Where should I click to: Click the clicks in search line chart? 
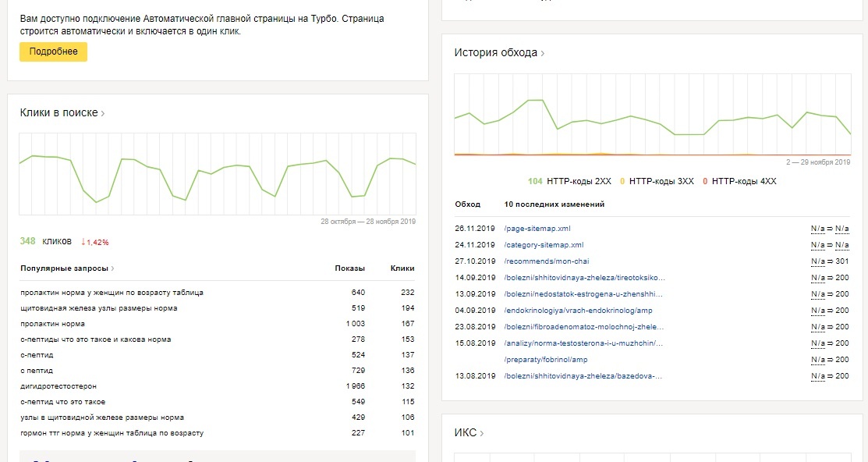(x=218, y=173)
